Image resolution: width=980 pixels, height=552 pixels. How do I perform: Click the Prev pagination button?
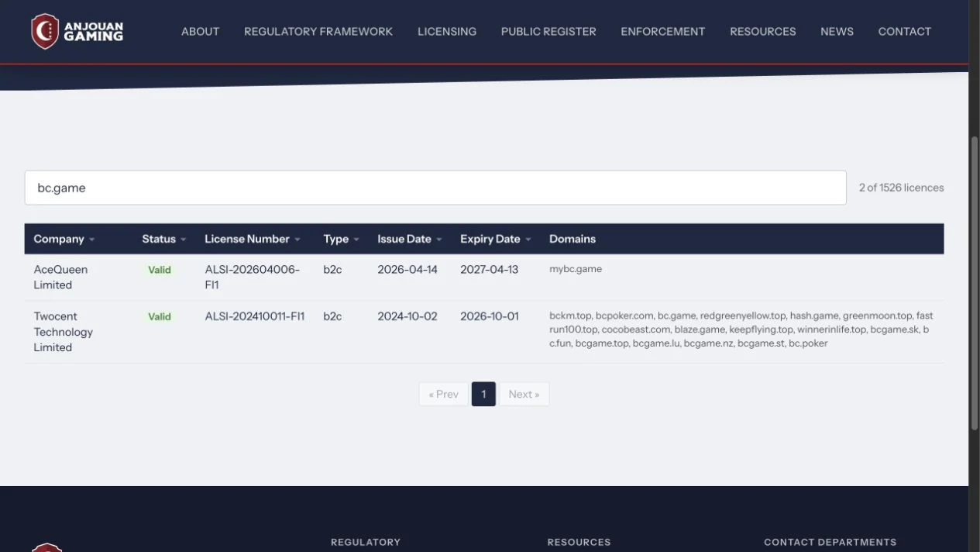click(443, 394)
